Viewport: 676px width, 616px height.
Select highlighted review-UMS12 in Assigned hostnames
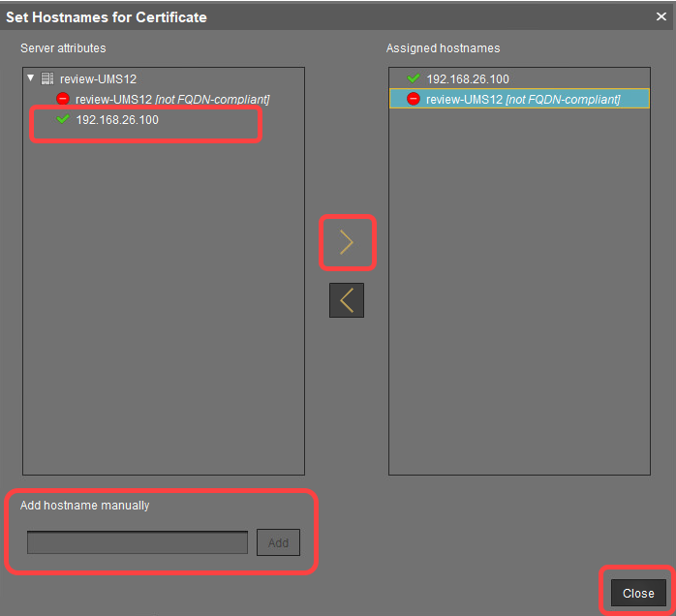pyautogui.click(x=523, y=99)
